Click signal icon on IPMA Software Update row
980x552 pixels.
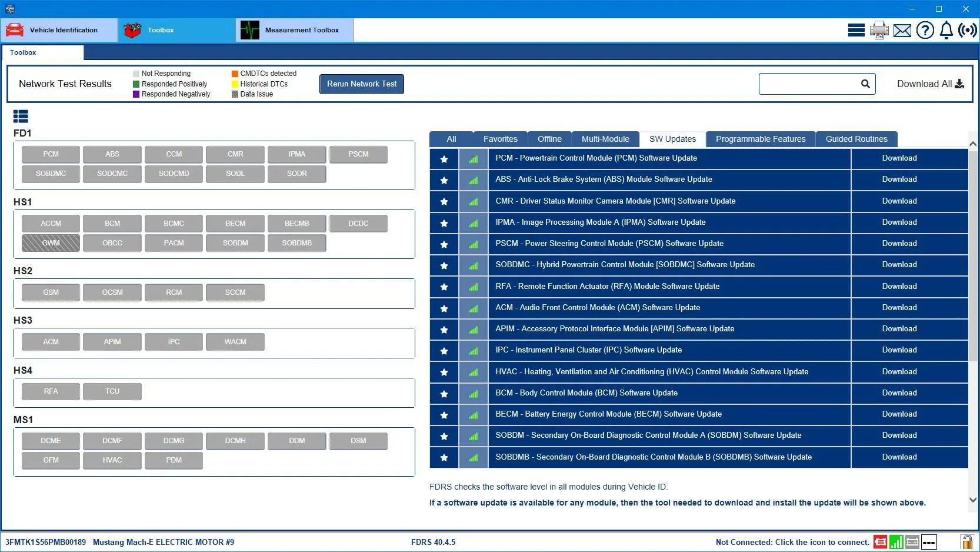pyautogui.click(x=474, y=223)
